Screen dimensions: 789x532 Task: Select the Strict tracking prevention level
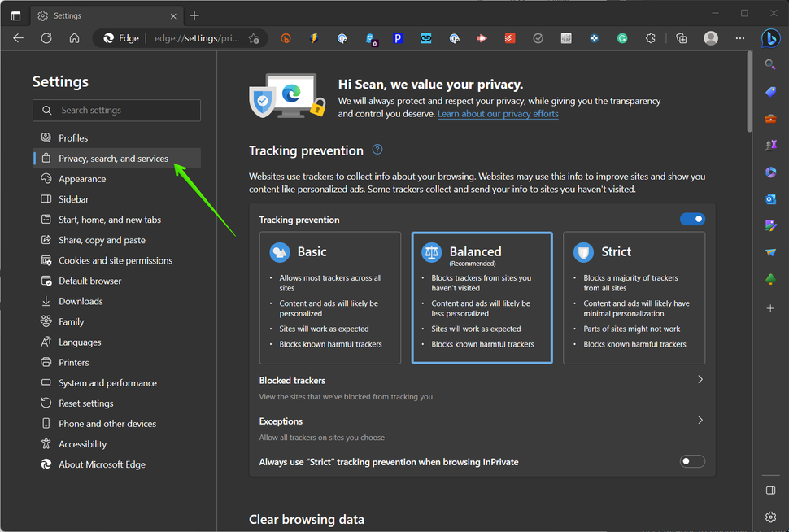[x=634, y=298]
